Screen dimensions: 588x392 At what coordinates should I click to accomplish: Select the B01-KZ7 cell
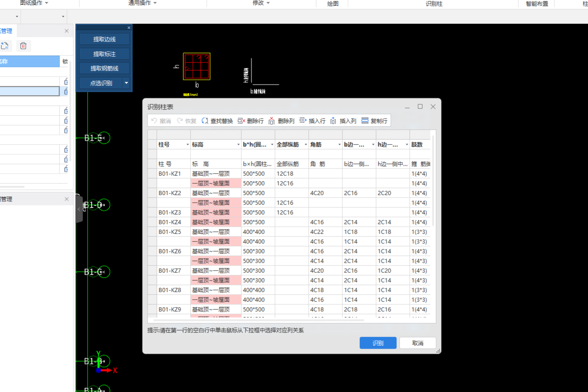click(174, 271)
